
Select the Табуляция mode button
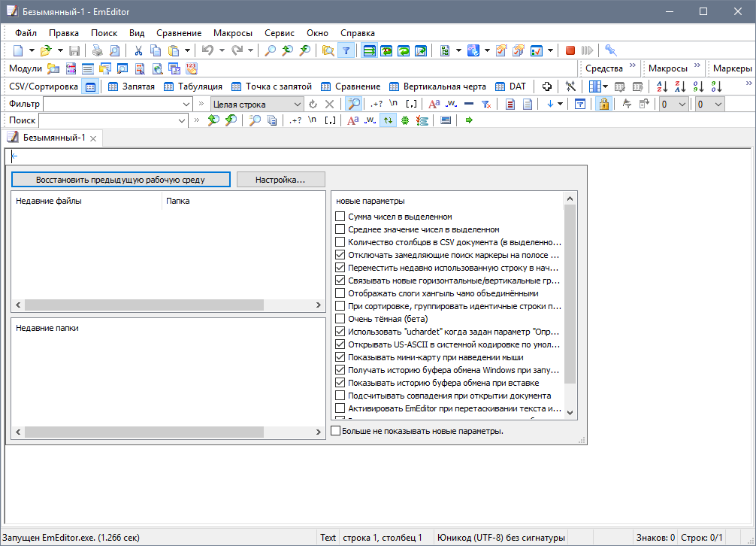[x=193, y=86]
